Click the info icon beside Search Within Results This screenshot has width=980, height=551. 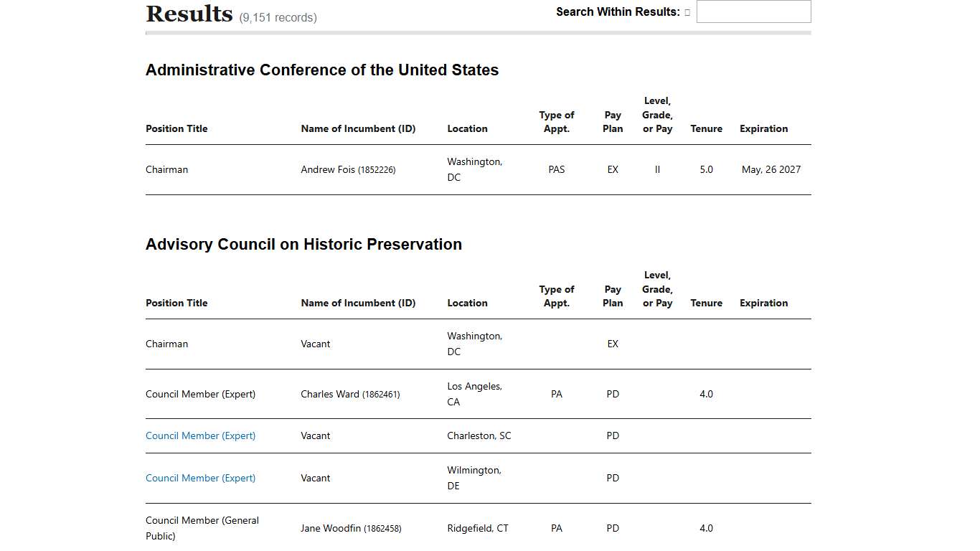687,11
